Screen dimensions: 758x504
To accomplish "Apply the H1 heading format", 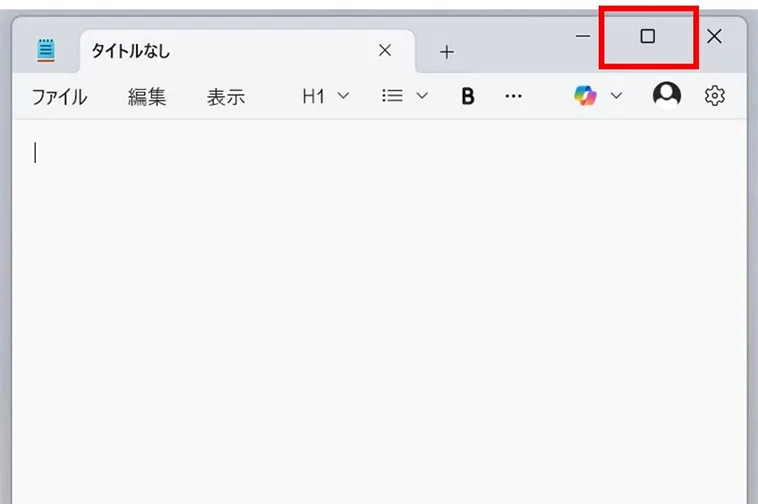I will [x=313, y=96].
